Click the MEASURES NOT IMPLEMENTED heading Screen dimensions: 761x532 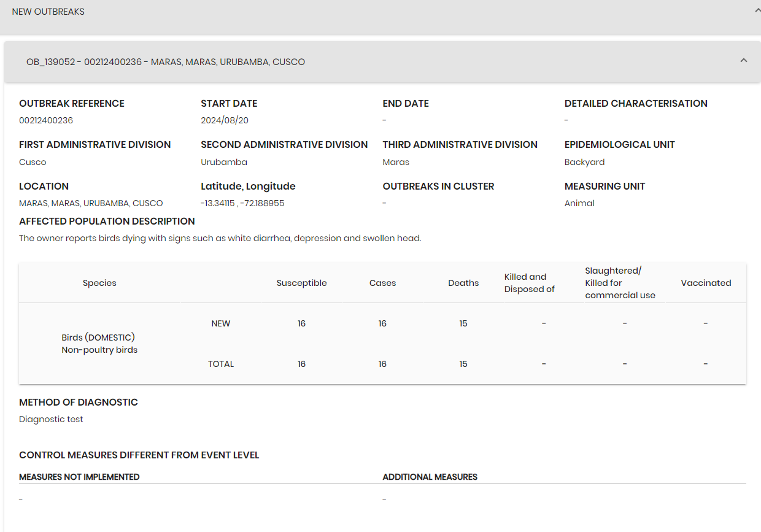(x=79, y=477)
